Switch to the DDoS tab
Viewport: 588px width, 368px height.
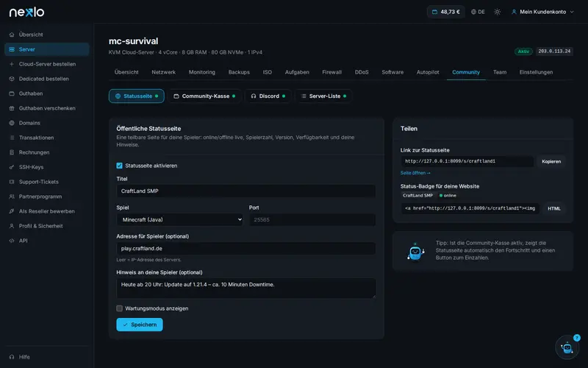pyautogui.click(x=362, y=72)
